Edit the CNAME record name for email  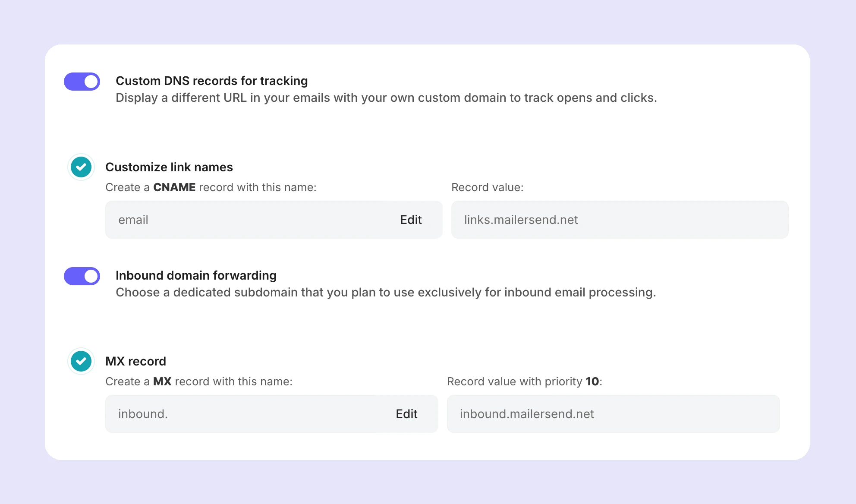(411, 220)
